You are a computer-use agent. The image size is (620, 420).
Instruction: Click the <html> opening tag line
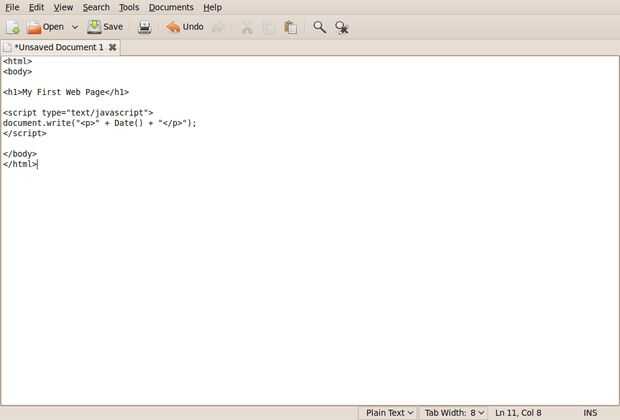(17, 61)
